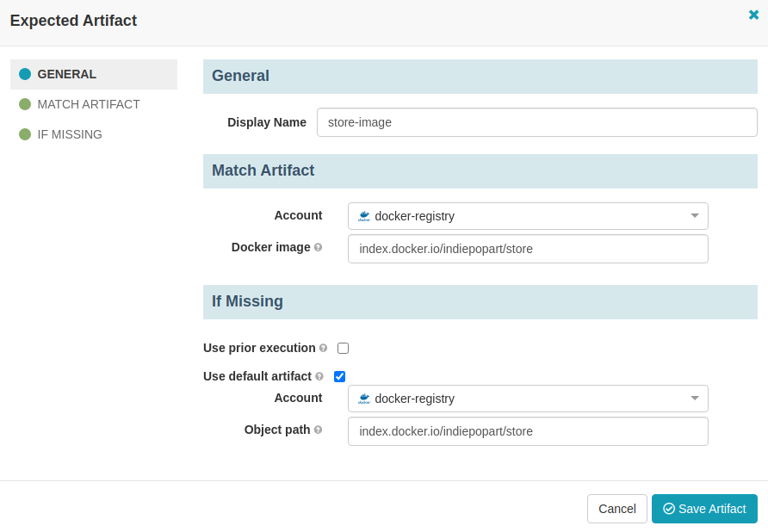Viewport: 768px width, 532px height.
Task: Select the GENERAL sidebar item
Action: [x=66, y=74]
